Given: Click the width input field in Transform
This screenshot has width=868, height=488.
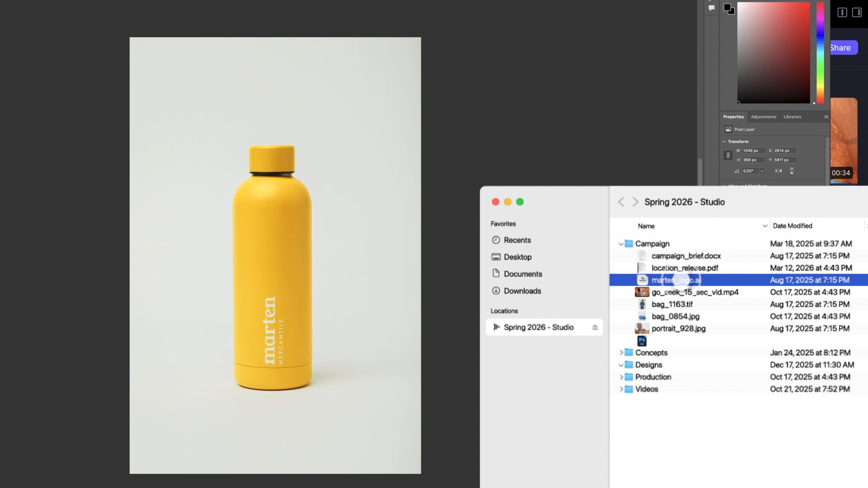Looking at the screenshot, I should coord(753,150).
